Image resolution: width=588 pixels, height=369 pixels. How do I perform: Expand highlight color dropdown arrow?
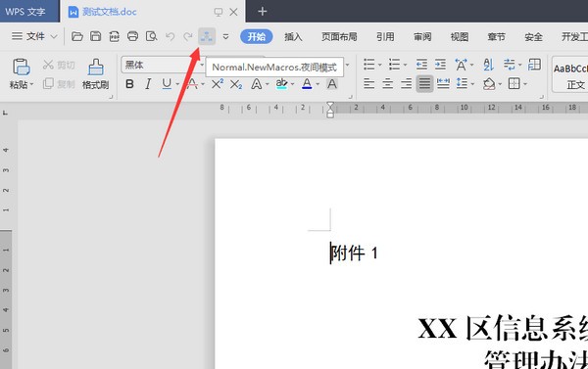[x=292, y=84]
